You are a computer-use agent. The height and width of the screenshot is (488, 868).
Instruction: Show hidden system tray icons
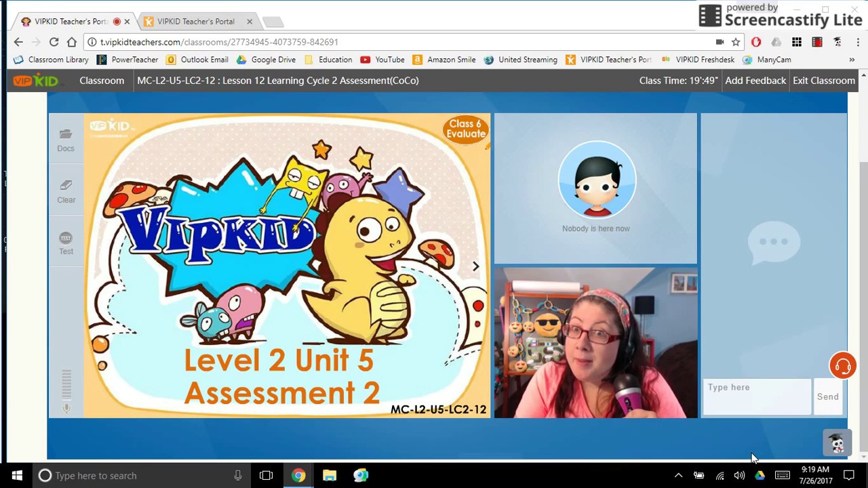(678, 475)
